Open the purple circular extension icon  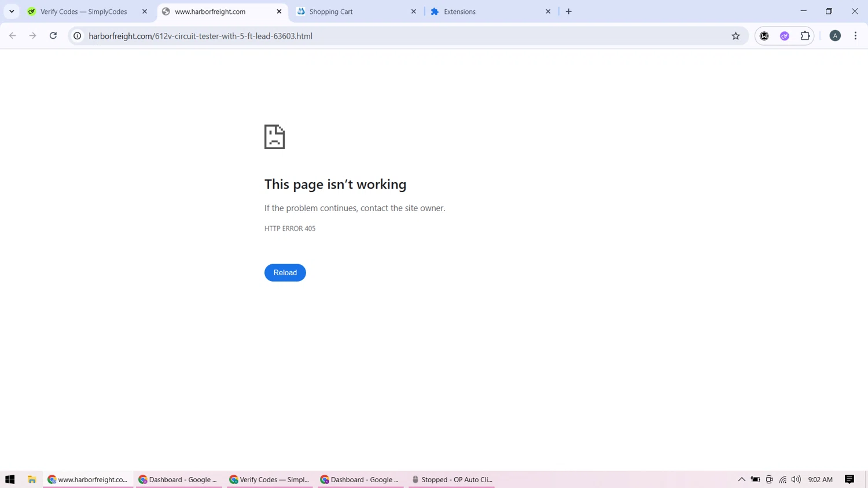coord(785,36)
